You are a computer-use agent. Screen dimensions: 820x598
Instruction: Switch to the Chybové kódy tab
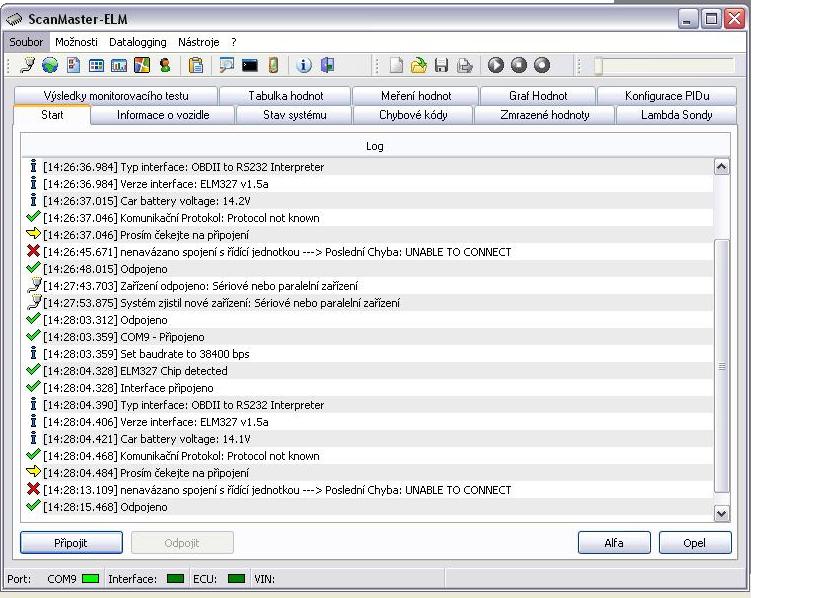(413, 115)
